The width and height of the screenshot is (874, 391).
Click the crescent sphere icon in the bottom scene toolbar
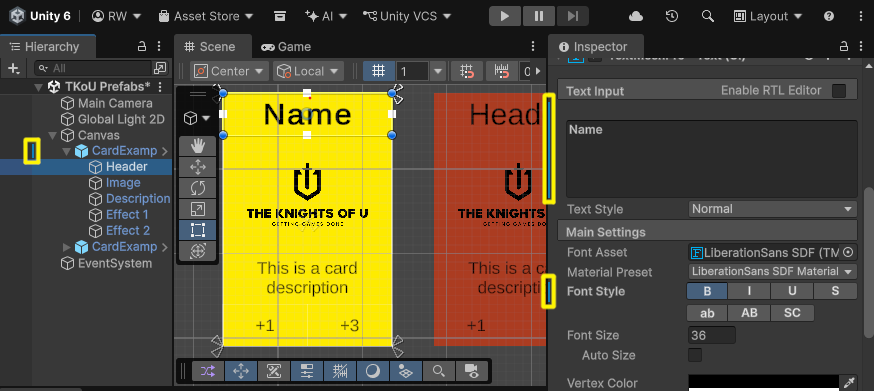coord(372,371)
